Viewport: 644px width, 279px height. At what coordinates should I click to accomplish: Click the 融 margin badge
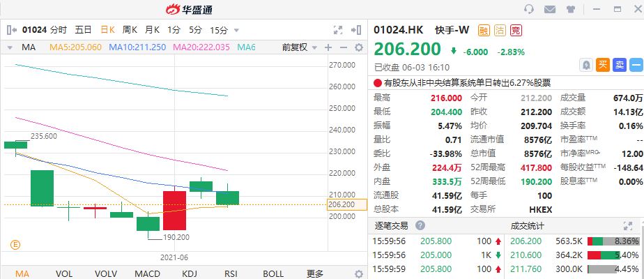click(x=484, y=31)
